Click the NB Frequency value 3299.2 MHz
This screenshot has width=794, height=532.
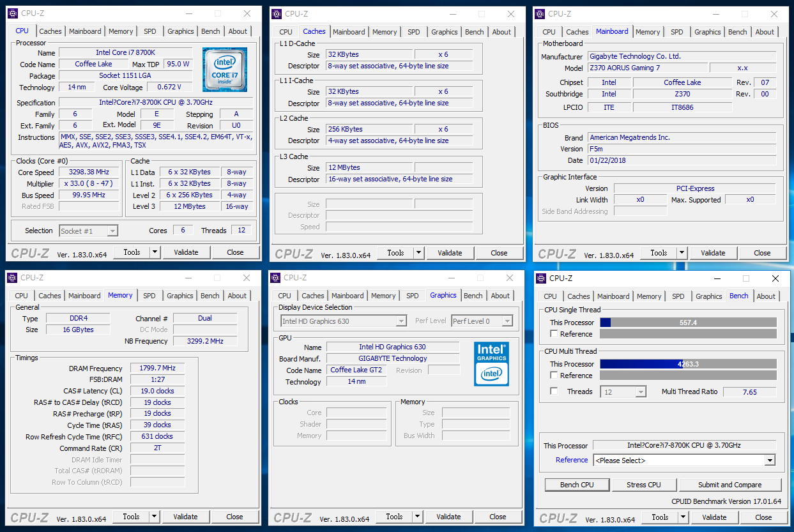[205, 341]
